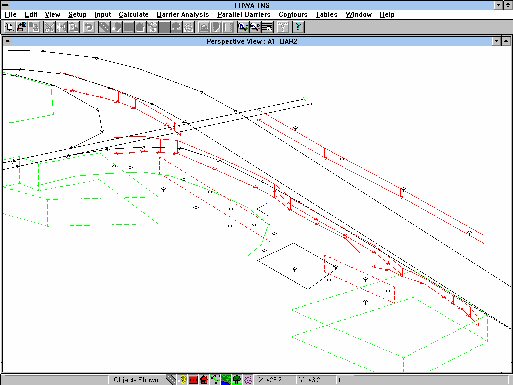Image resolution: width=513 pixels, height=385 pixels.
Task: Click the new file icon in toolbar
Action: (x=9, y=27)
